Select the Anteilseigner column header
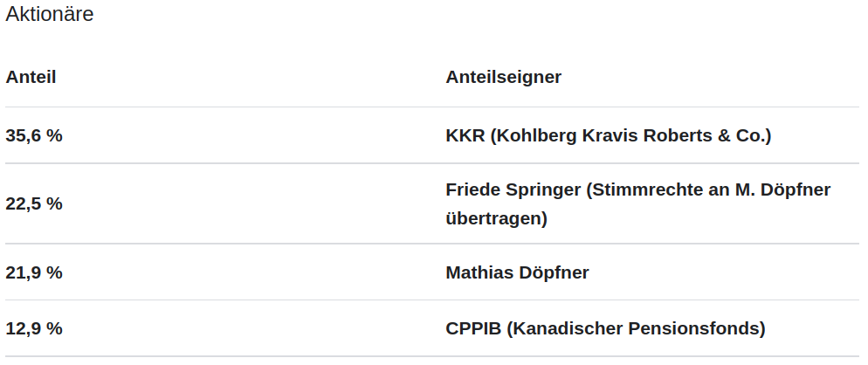Image resolution: width=868 pixels, height=365 pixels. point(503,77)
